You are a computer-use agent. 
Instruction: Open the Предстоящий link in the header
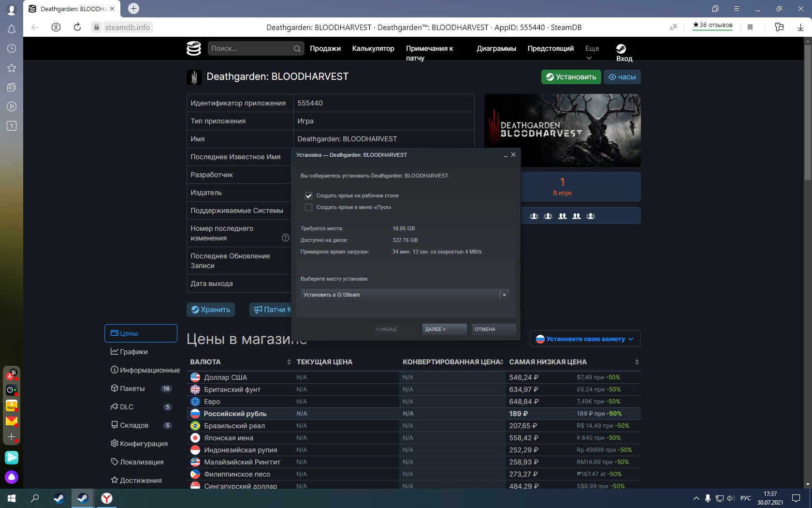tap(551, 48)
